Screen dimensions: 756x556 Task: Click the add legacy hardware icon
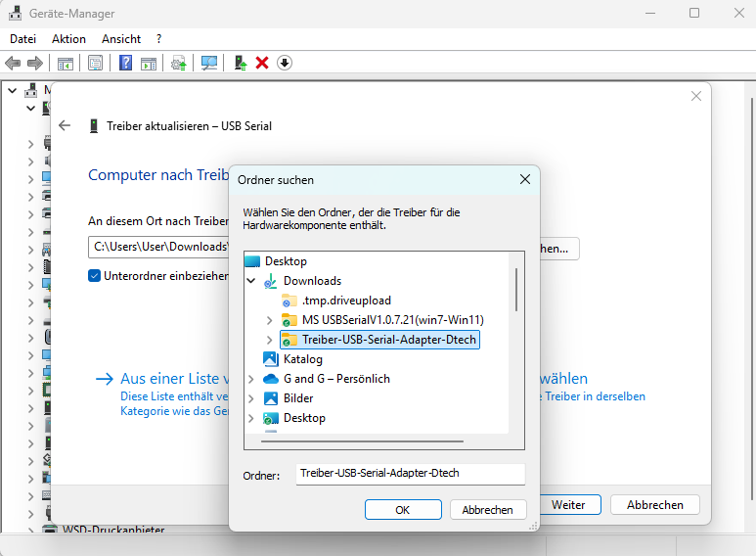241,63
